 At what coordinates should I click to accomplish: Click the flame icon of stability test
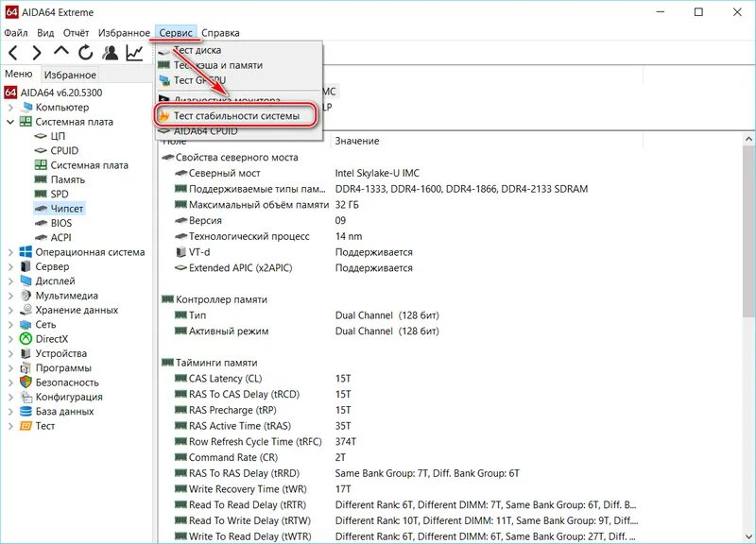(164, 115)
